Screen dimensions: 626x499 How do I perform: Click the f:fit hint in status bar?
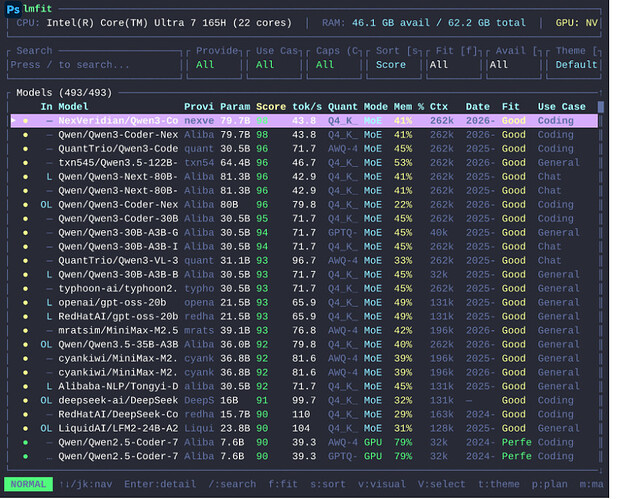(x=283, y=484)
